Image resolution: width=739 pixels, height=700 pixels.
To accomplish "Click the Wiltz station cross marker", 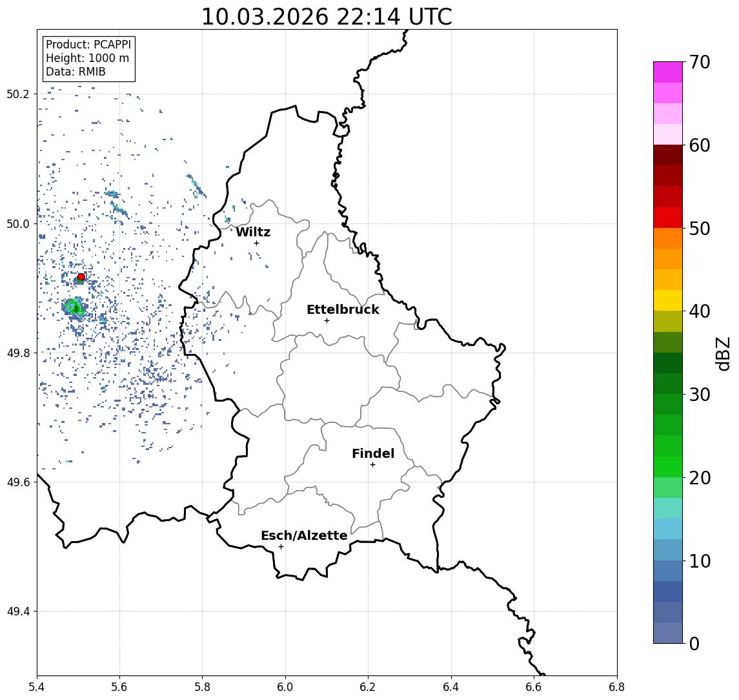I will 256,243.
